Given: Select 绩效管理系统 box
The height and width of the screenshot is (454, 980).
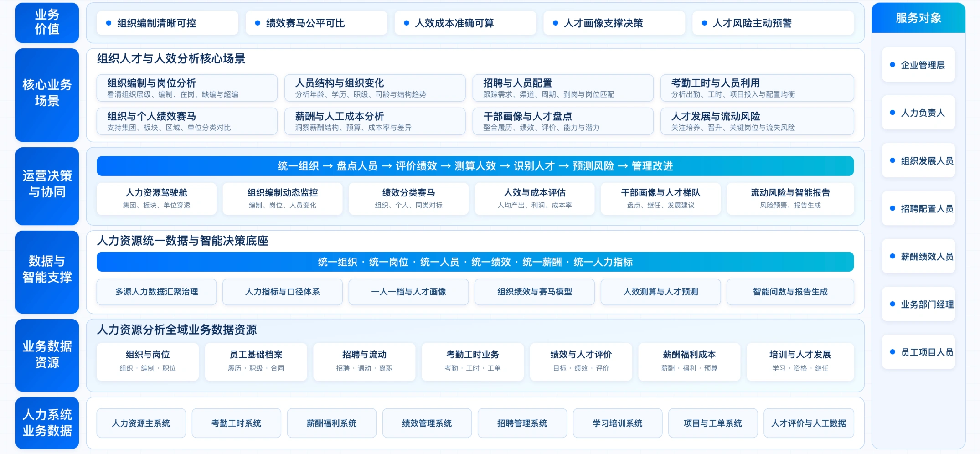Looking at the screenshot, I should point(427,423).
